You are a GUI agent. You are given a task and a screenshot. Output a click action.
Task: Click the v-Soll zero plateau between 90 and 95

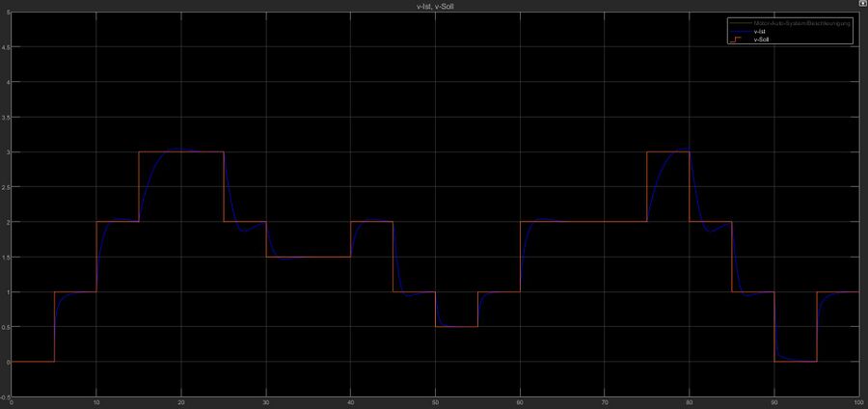tap(796, 362)
